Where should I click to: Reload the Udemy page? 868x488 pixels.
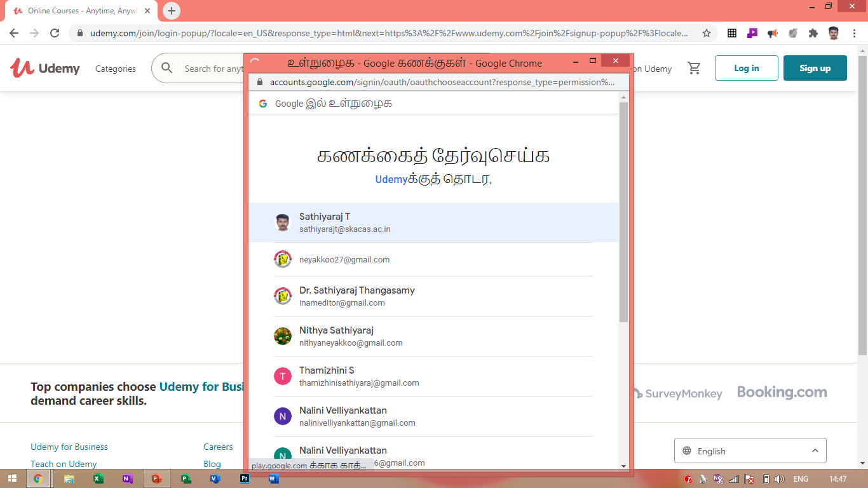coord(55,33)
